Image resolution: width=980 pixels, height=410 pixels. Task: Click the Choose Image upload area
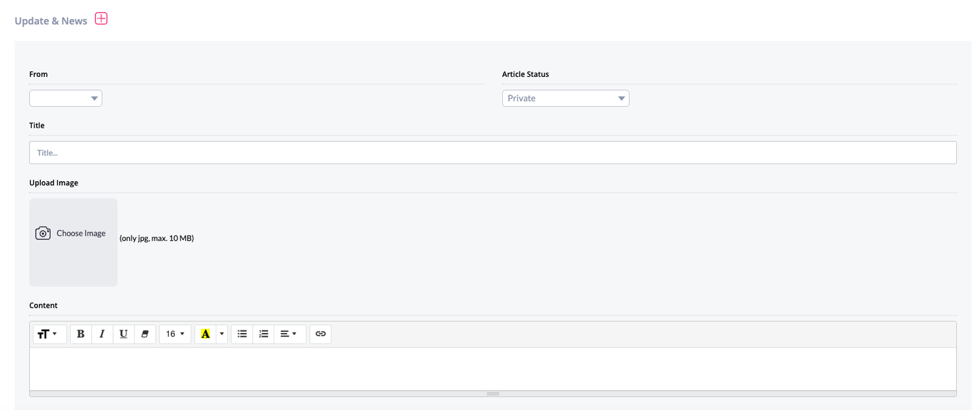[x=73, y=242]
